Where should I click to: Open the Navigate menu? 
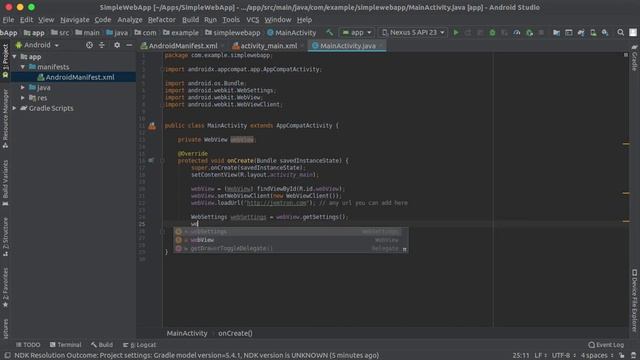(75, 20)
